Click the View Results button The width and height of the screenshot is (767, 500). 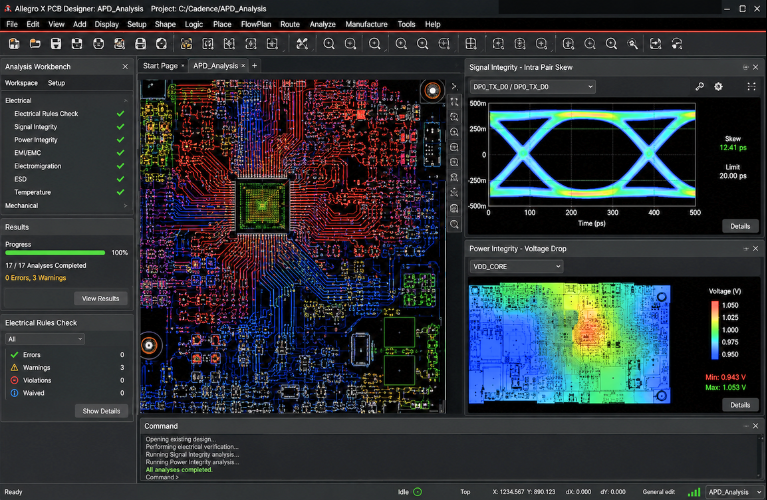pos(100,298)
